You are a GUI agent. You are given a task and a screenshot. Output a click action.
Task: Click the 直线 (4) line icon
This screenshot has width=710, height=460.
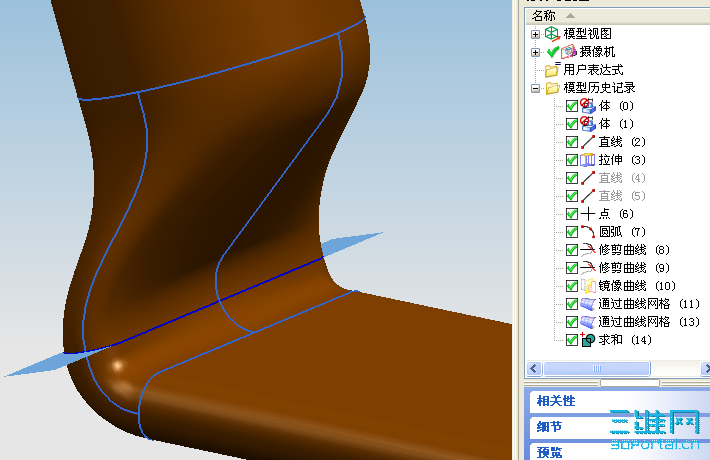pyautogui.click(x=588, y=178)
